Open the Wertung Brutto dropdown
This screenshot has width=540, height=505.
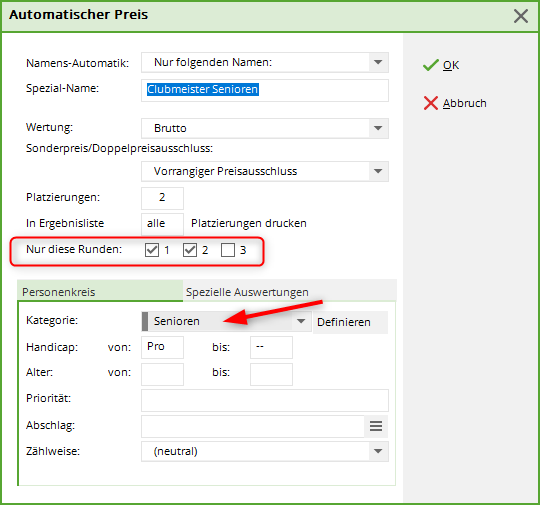[x=378, y=128]
